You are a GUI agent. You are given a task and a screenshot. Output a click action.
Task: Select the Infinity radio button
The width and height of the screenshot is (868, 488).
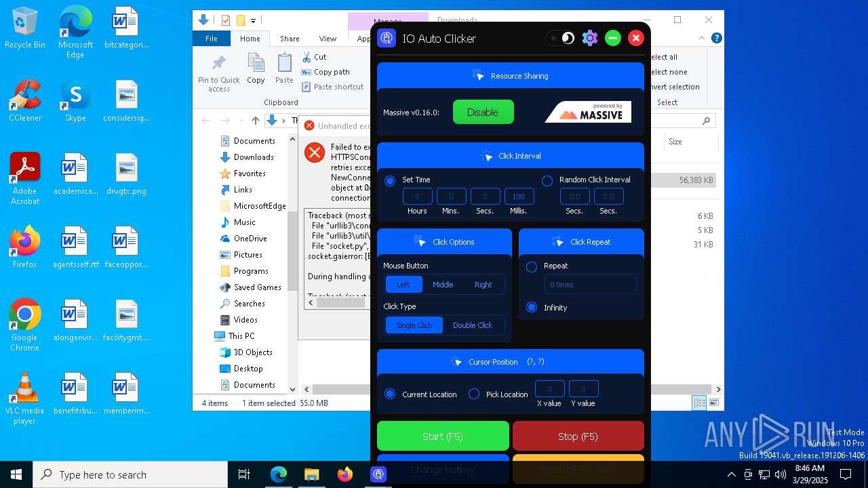point(532,308)
